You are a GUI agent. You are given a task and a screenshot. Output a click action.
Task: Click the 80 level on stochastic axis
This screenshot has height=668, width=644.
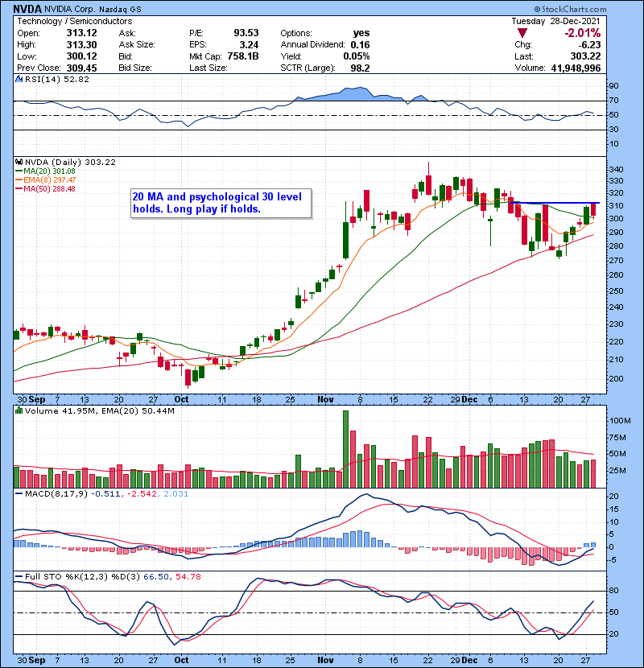pos(613,591)
